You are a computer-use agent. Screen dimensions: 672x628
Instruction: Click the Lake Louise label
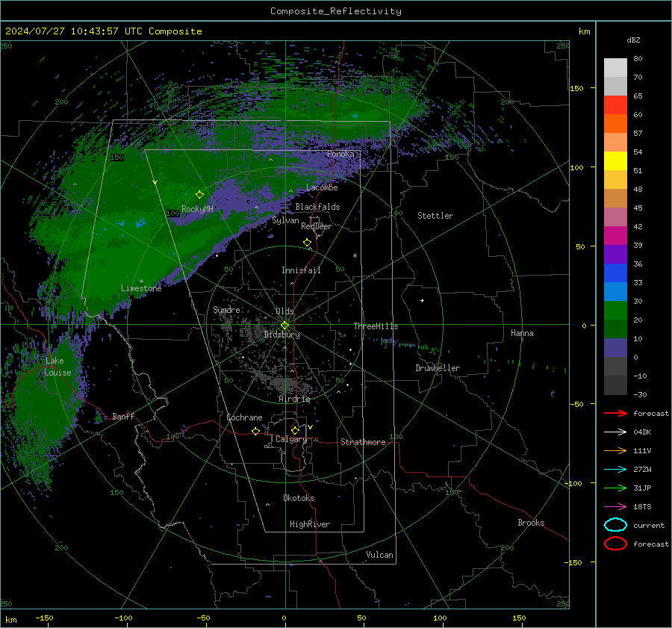tap(57, 367)
